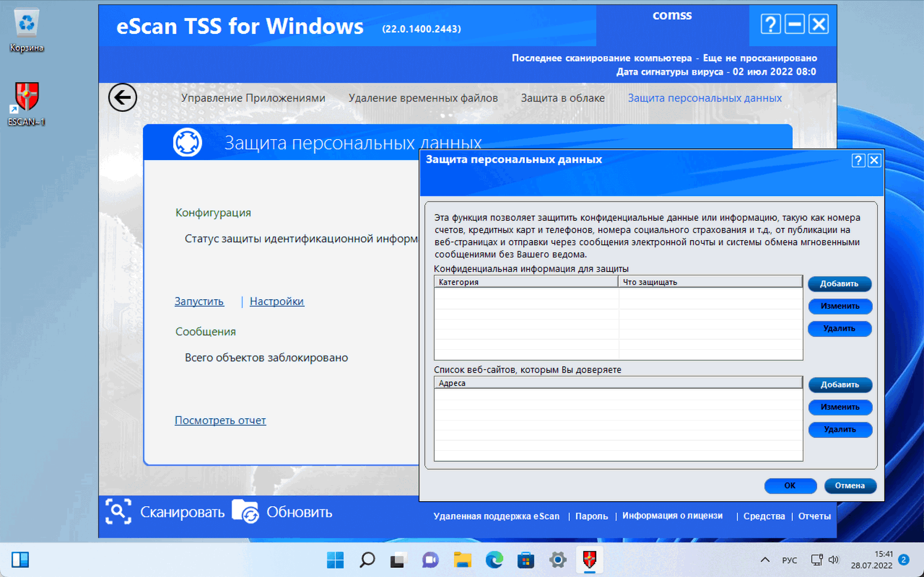Click the Обновить update folder icon
The image size is (924, 577).
point(245,512)
